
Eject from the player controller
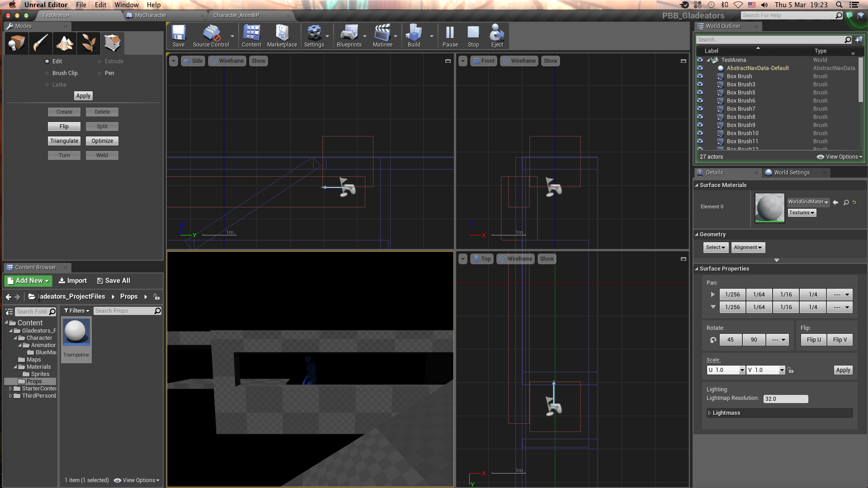click(x=497, y=36)
